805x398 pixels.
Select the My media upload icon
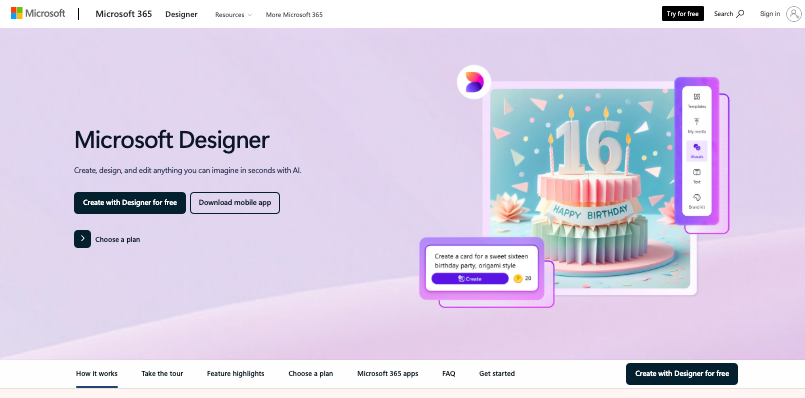697,122
